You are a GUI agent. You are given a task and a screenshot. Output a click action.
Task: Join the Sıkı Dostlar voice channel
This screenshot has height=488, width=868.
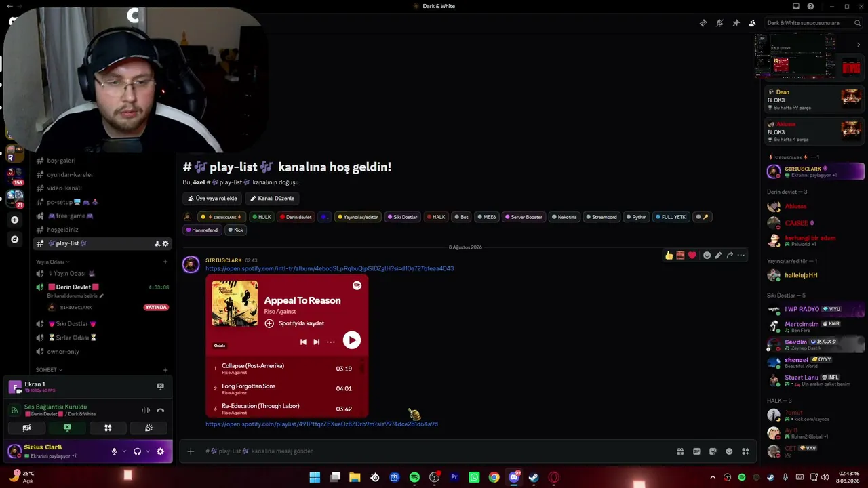[102, 324]
